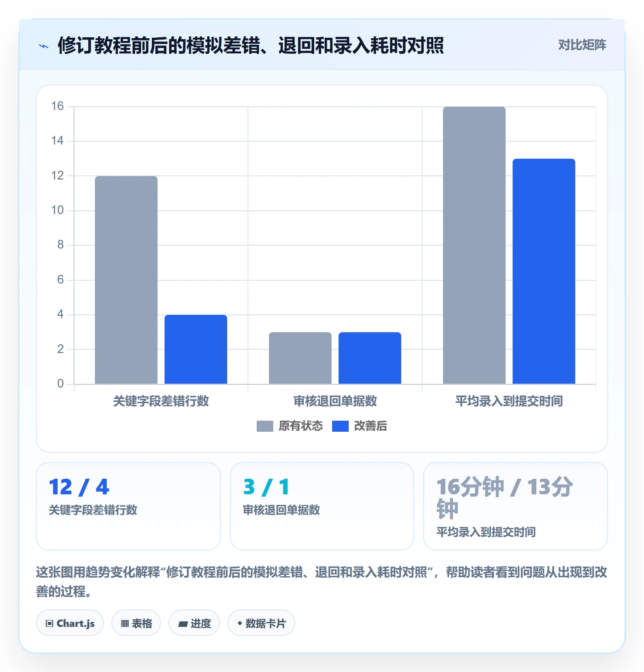Click the 平均录入到提交时间 caption in the third card

486,532
